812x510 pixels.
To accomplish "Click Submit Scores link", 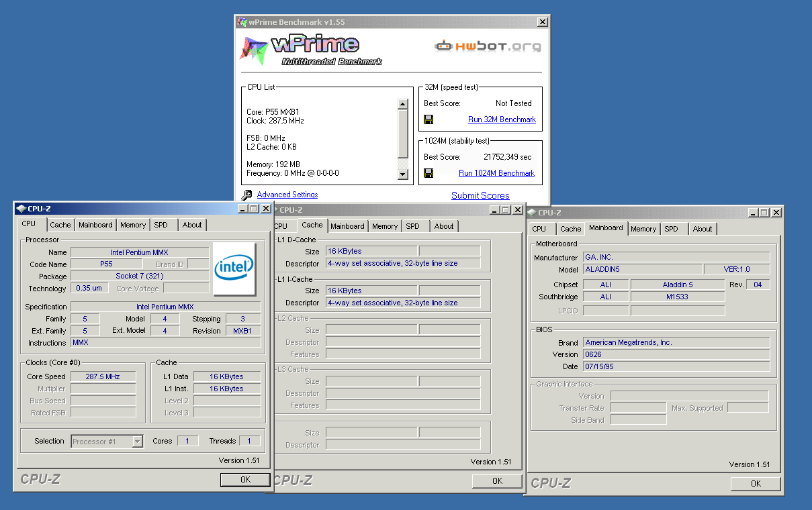I will (480, 195).
